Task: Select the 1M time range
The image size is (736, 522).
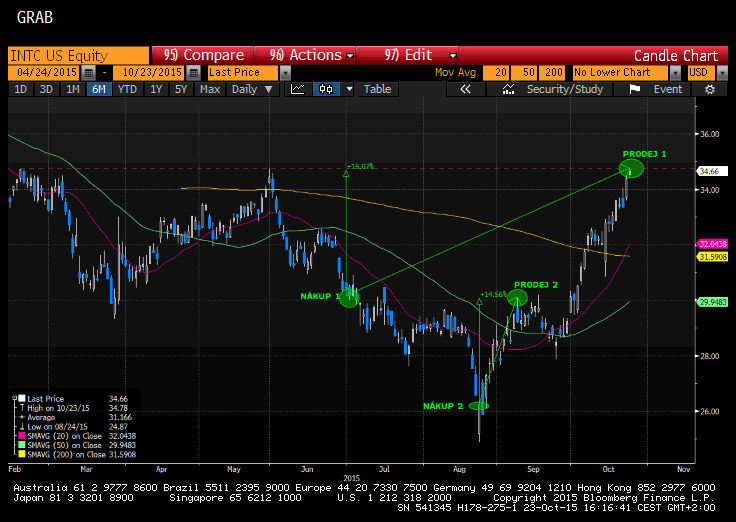Action: click(72, 89)
